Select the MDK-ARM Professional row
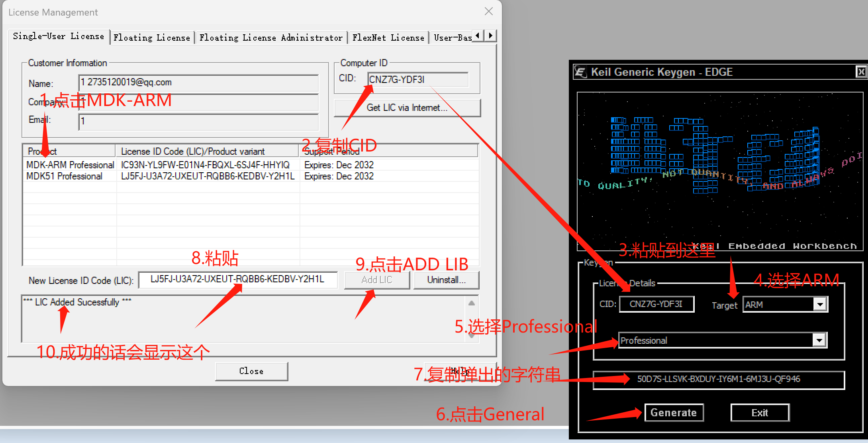This screenshot has width=868, height=443. pyautogui.click(x=70, y=165)
